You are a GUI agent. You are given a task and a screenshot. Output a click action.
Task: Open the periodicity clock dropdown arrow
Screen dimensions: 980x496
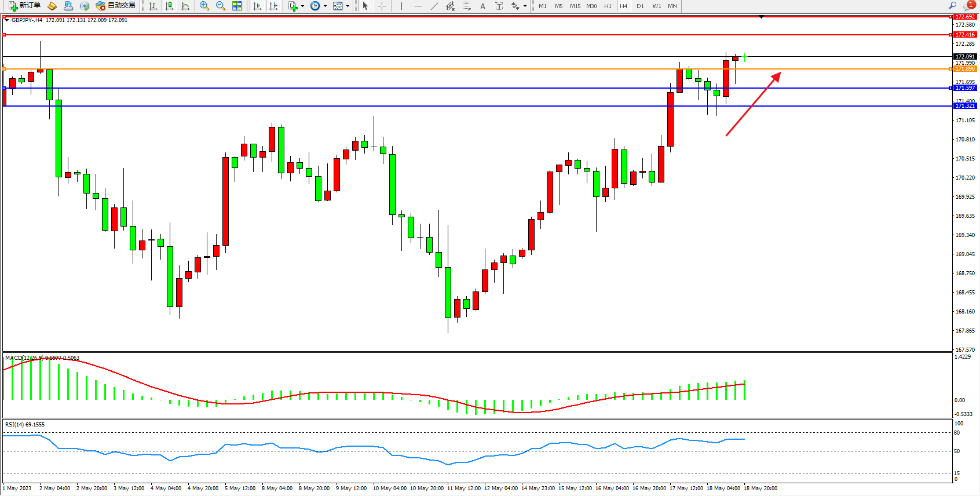coord(325,6)
